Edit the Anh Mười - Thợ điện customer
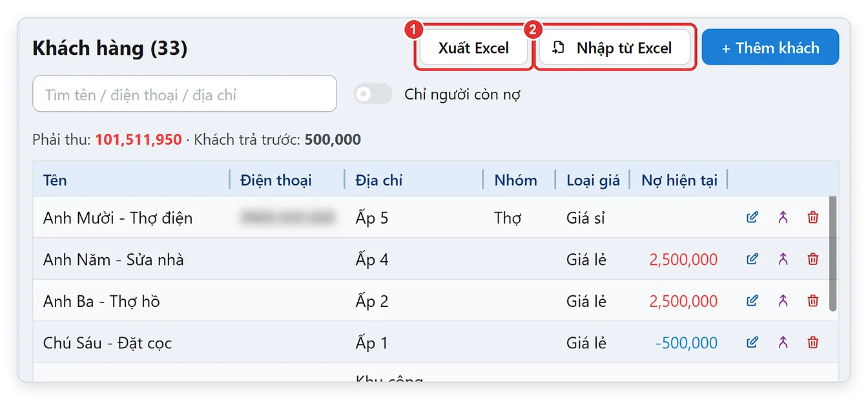 [752, 218]
